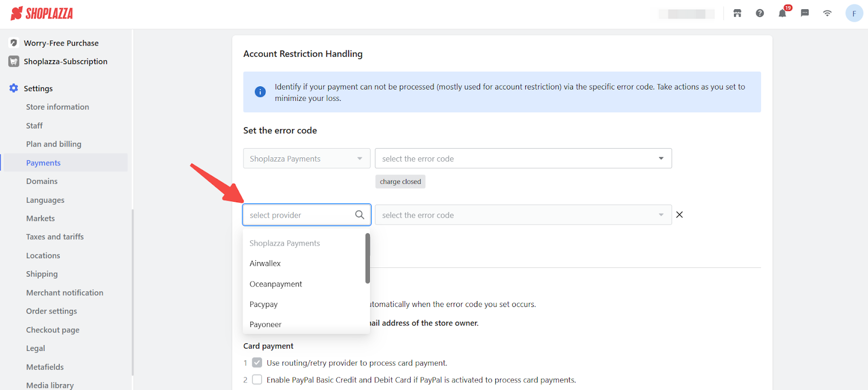The width and height of the screenshot is (868, 390).
Task: Go to Store information settings
Action: [x=58, y=107]
